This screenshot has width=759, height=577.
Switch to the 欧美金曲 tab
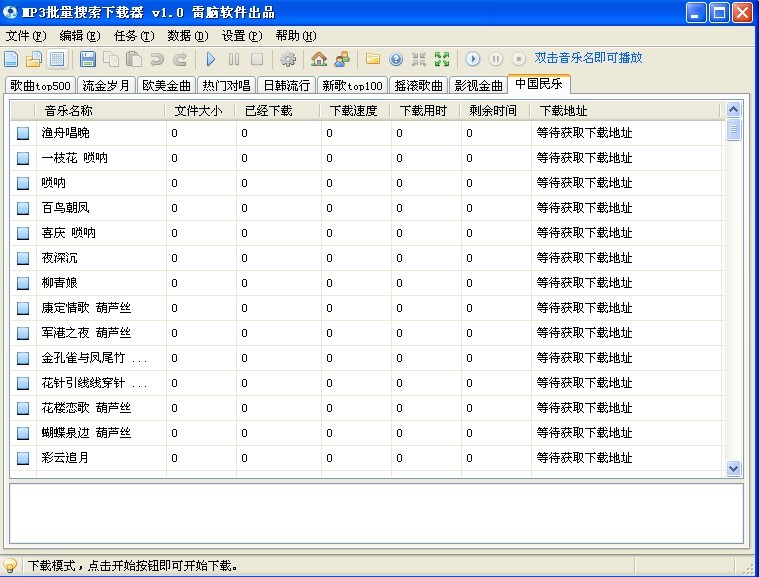[166, 86]
